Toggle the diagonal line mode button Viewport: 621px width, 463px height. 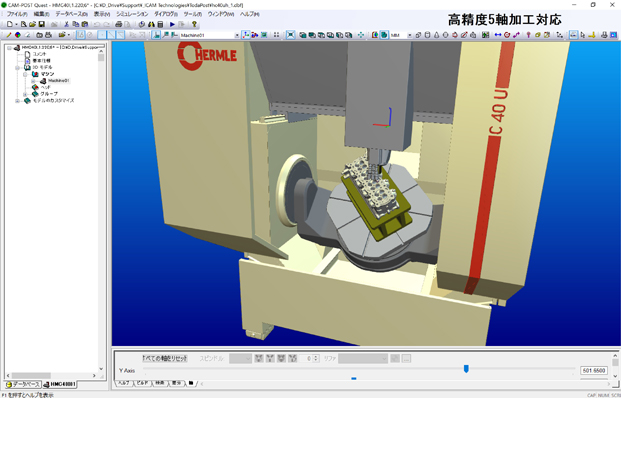pos(111,35)
